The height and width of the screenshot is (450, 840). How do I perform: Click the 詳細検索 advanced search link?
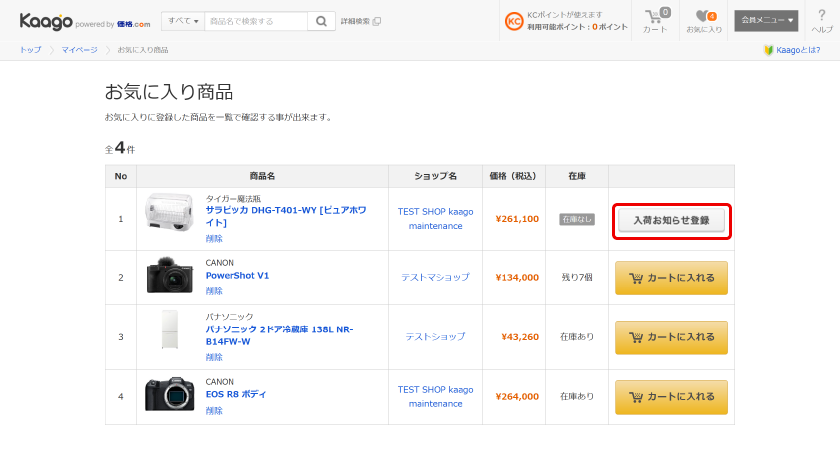pos(361,21)
